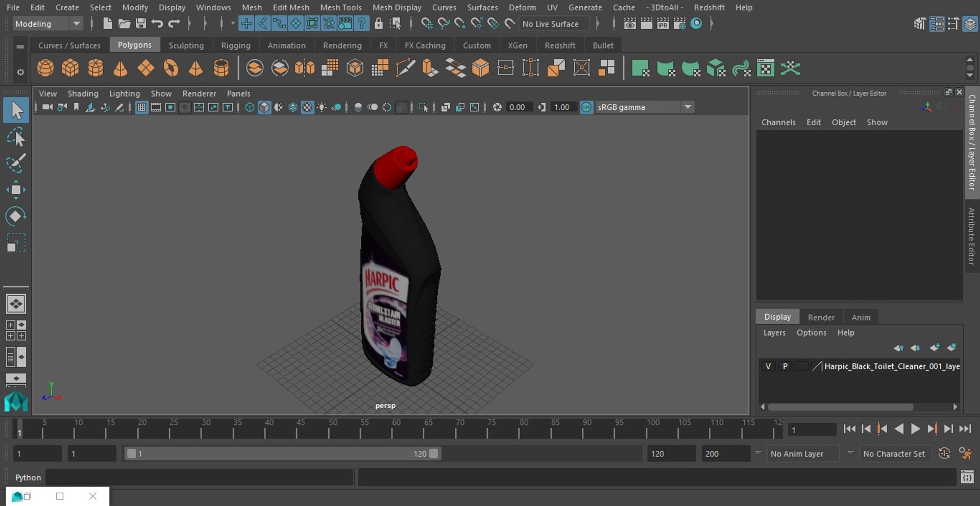Click the Save Scene icon
The width and height of the screenshot is (980, 506).
click(141, 23)
